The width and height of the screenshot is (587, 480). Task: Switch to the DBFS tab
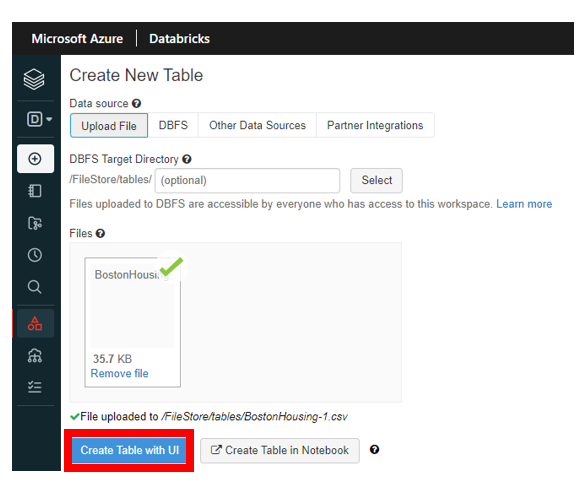(x=173, y=125)
